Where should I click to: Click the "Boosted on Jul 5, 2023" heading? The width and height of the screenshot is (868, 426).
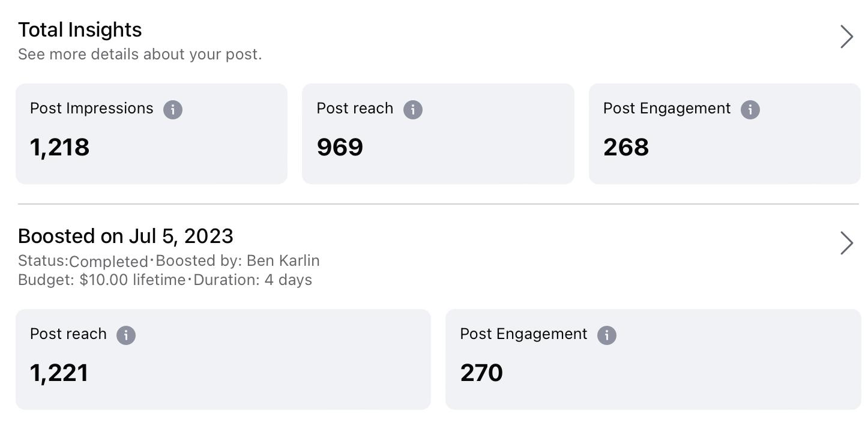125,236
